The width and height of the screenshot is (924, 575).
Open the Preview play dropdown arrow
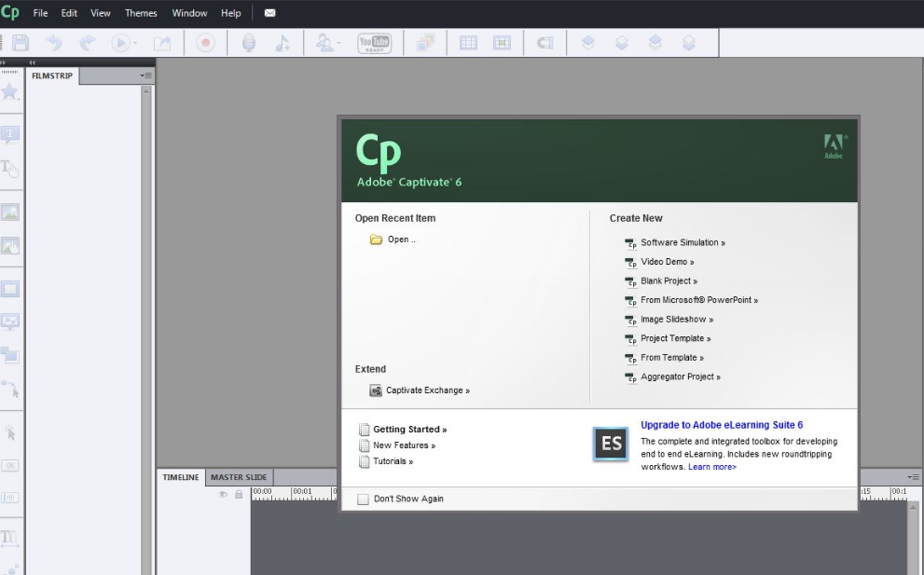[x=134, y=43]
